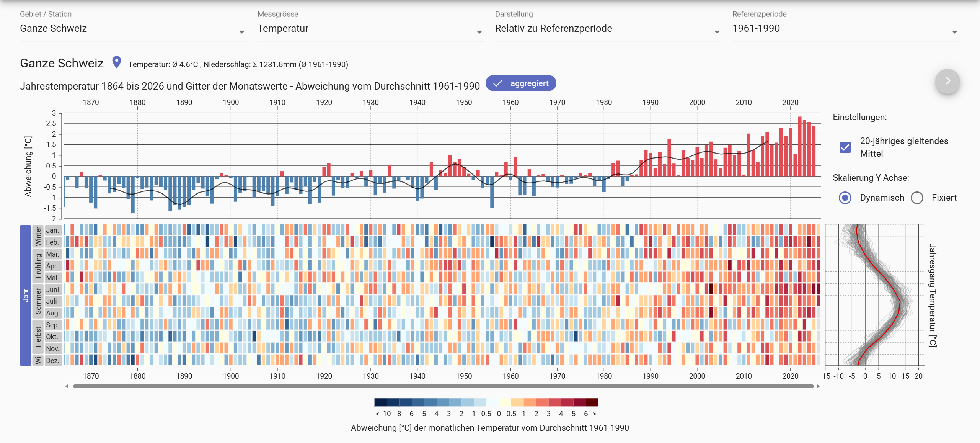Viewport: 980px width, 443px height.
Task: Click the Skalierung Y-Achse: label
Action: (871, 178)
